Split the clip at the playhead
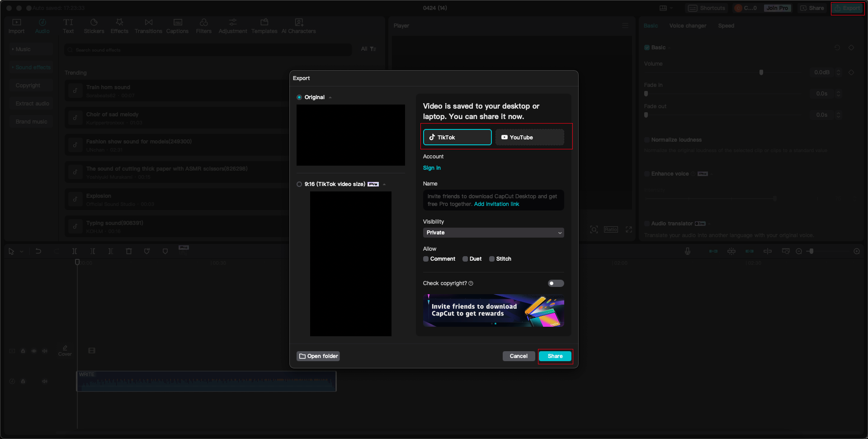 click(x=75, y=251)
